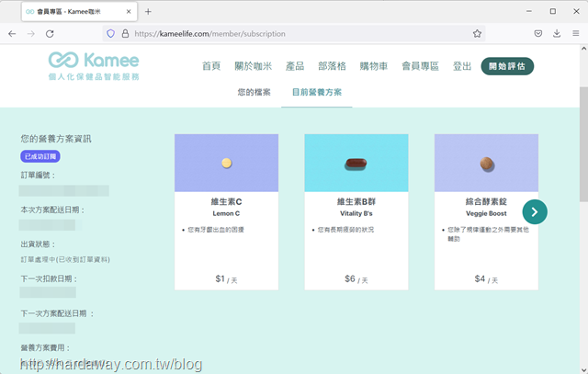Click the 下一次扣款日期 label
This screenshot has height=374, width=588.
pos(49,279)
